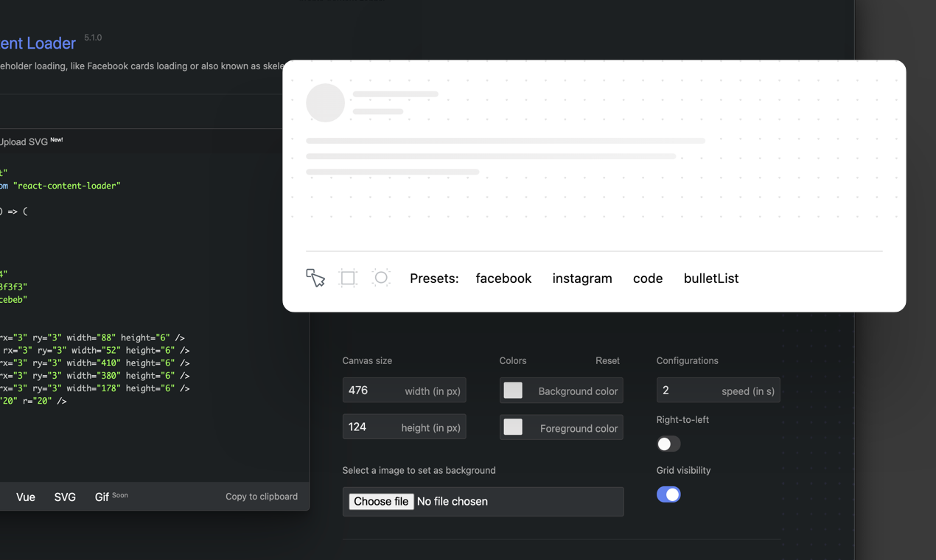The height and width of the screenshot is (560, 936).
Task: Apply the bulletList preset
Action: pyautogui.click(x=710, y=278)
